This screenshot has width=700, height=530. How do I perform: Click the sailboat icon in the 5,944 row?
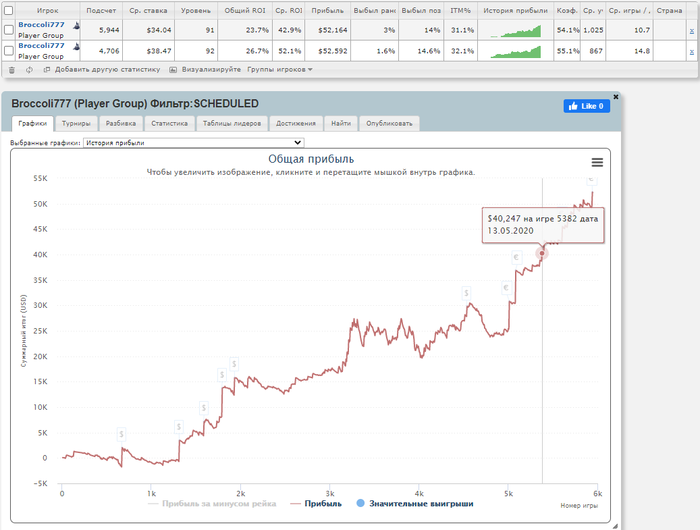(x=76, y=26)
